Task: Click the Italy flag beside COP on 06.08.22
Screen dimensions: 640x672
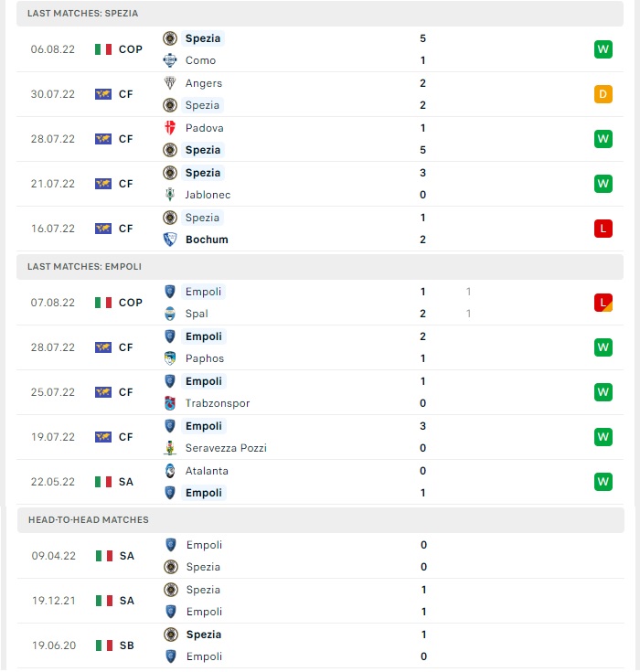Action: point(103,49)
